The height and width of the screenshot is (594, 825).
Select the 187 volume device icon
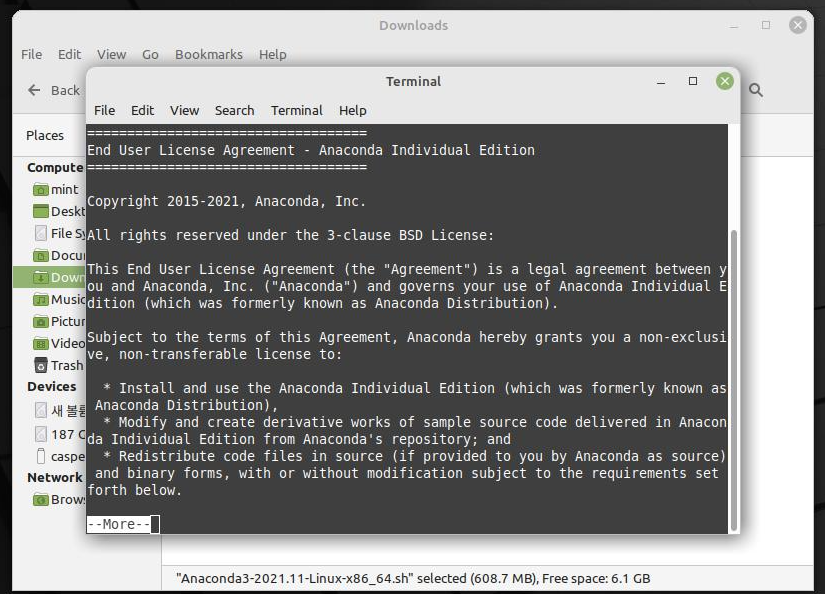[x=41, y=434]
